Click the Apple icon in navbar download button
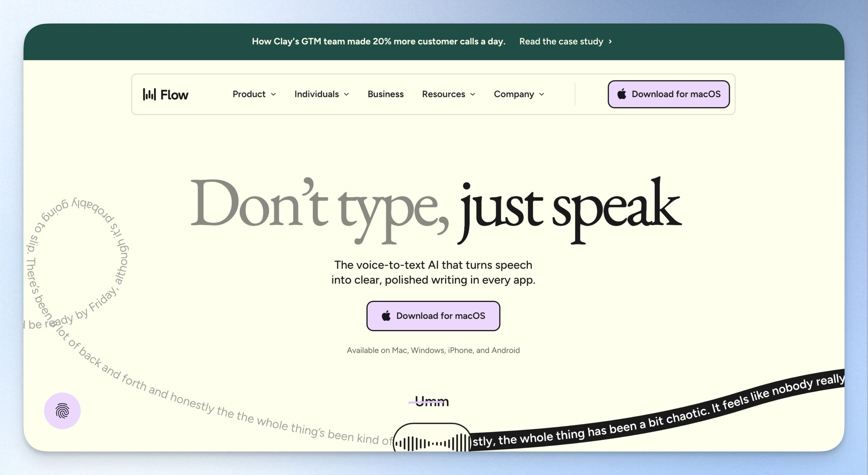The height and width of the screenshot is (475, 868). pyautogui.click(x=622, y=94)
